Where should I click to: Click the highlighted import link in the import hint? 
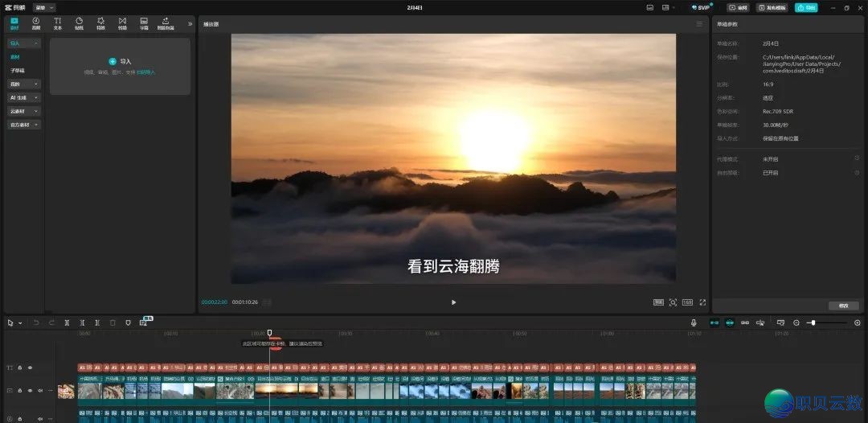point(146,72)
